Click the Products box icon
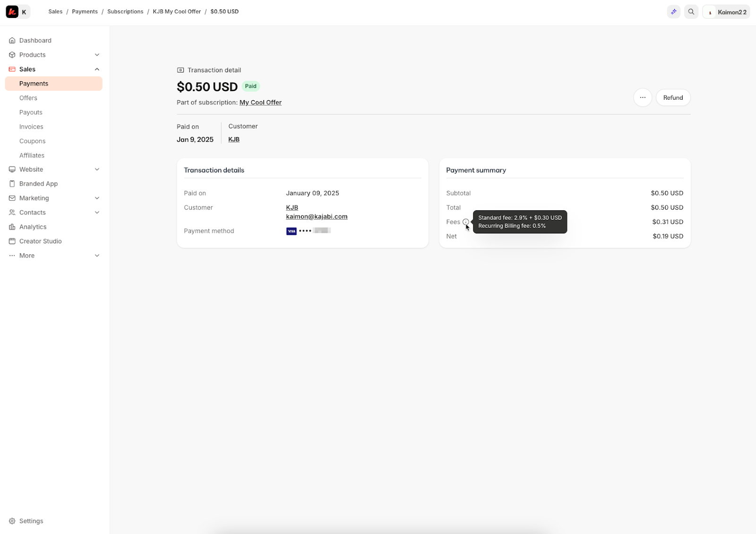This screenshot has height=534, width=756. 12,55
